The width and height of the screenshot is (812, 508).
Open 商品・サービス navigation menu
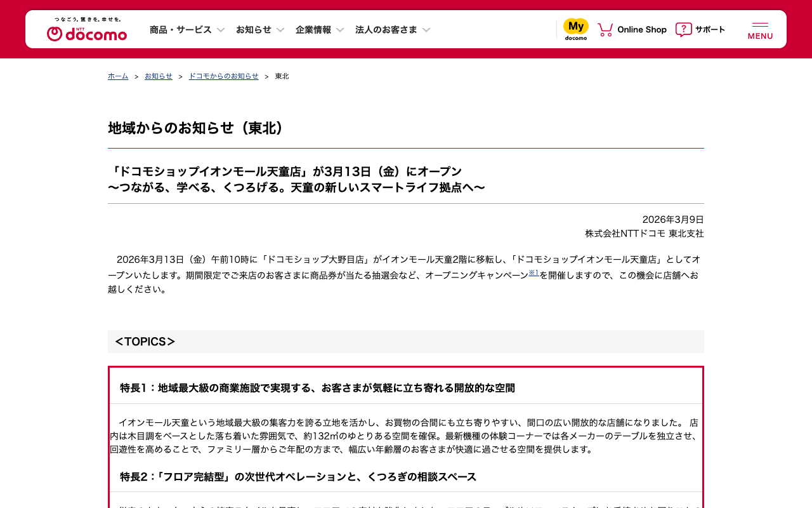(x=181, y=30)
